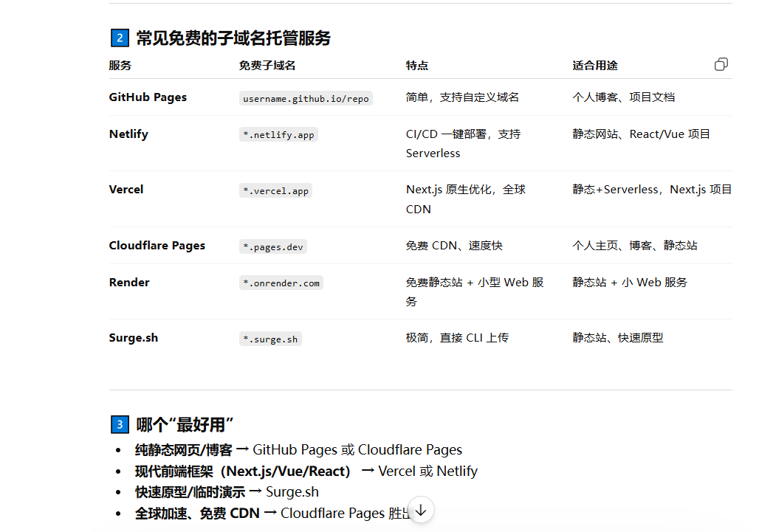
Task: Click the blue number 3 icon
Action: click(119, 424)
